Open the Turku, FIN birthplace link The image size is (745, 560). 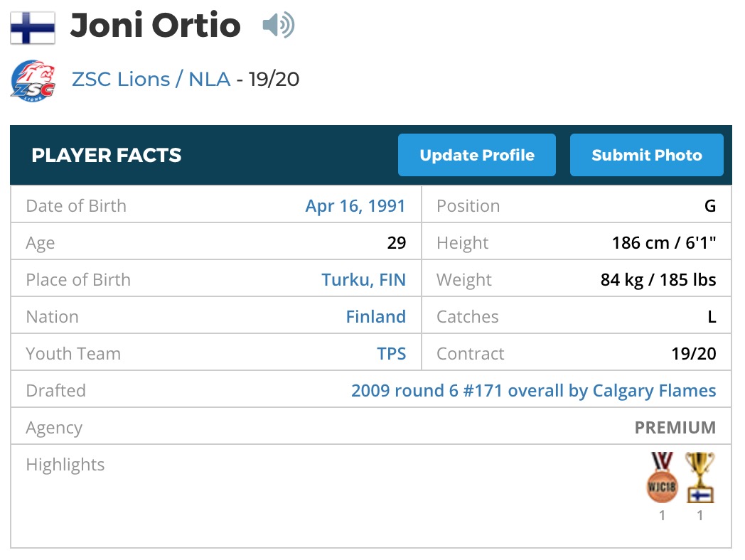pos(363,280)
